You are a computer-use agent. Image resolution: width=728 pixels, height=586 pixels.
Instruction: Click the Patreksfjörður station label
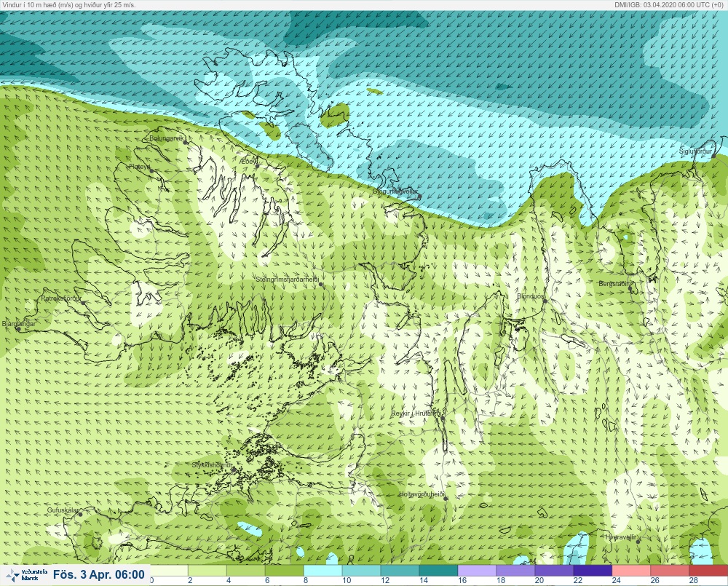pos(61,298)
